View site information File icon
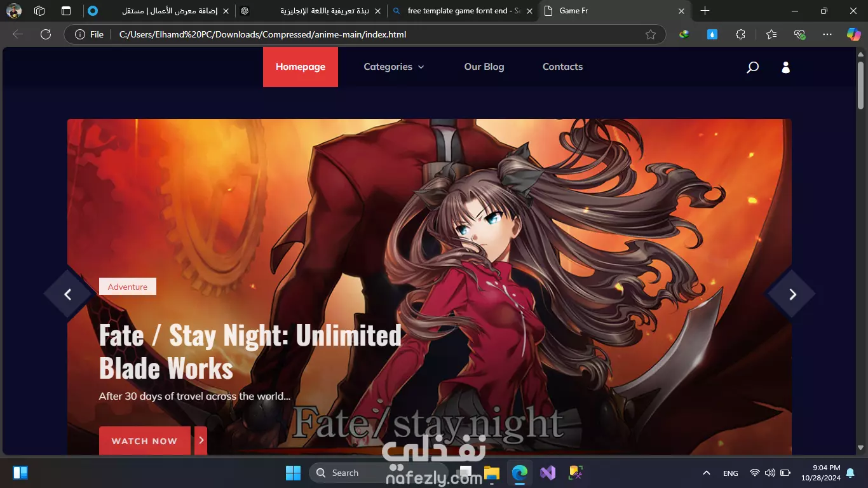868x488 pixels. pyautogui.click(x=89, y=34)
